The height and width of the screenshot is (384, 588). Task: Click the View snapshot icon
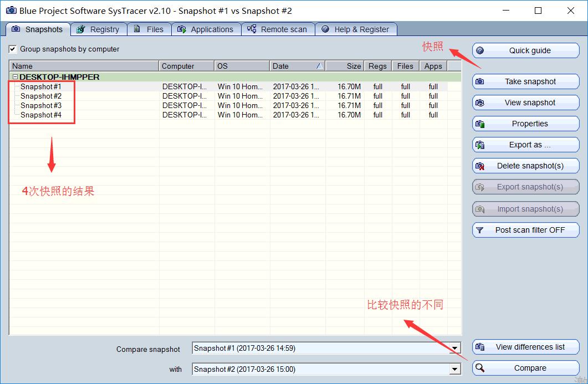[480, 103]
